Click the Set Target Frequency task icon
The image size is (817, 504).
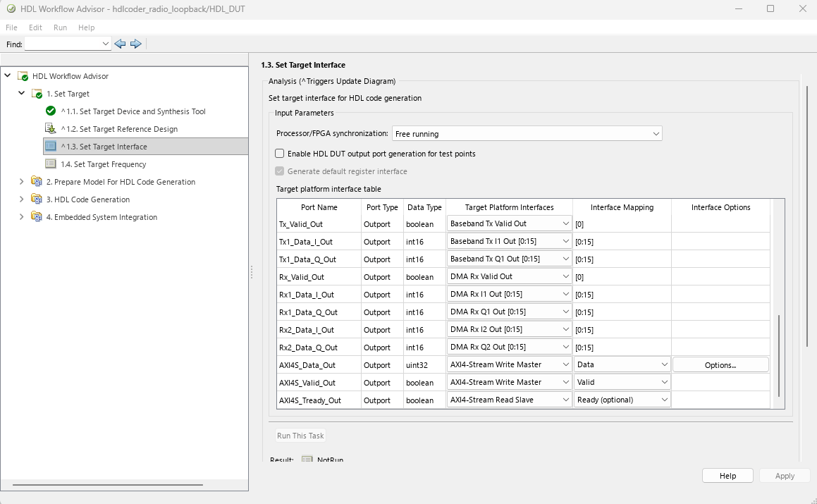(x=51, y=164)
